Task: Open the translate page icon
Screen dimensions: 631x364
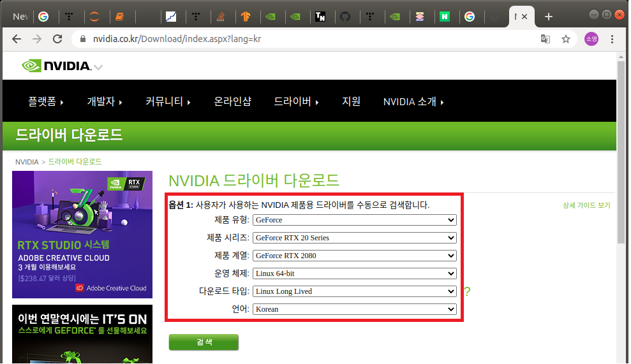Action: coord(546,39)
